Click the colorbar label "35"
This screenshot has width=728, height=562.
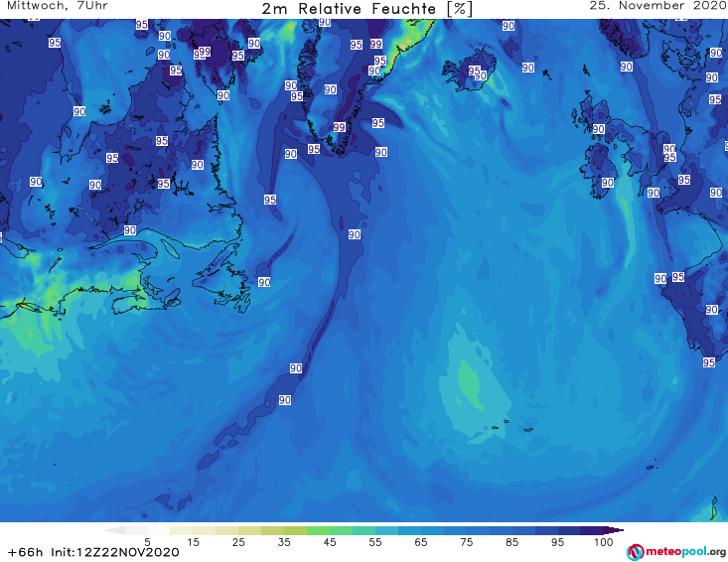point(284,542)
